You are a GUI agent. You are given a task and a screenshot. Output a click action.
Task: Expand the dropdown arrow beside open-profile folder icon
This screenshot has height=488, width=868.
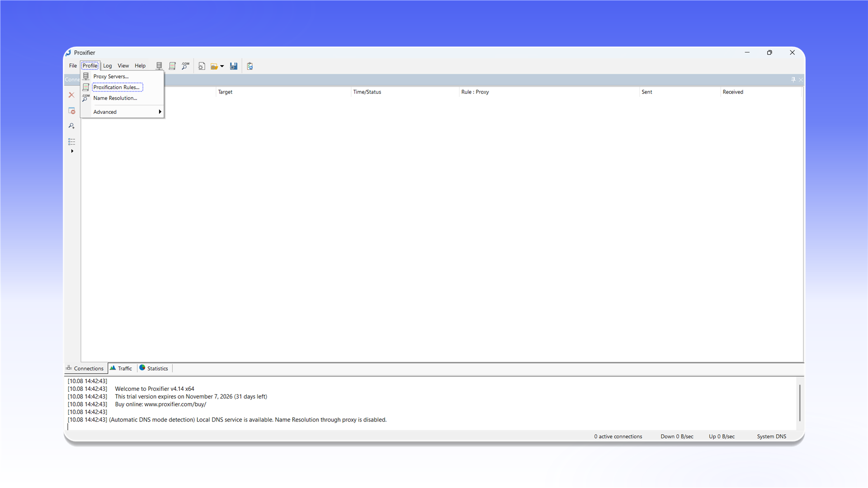[x=222, y=66]
